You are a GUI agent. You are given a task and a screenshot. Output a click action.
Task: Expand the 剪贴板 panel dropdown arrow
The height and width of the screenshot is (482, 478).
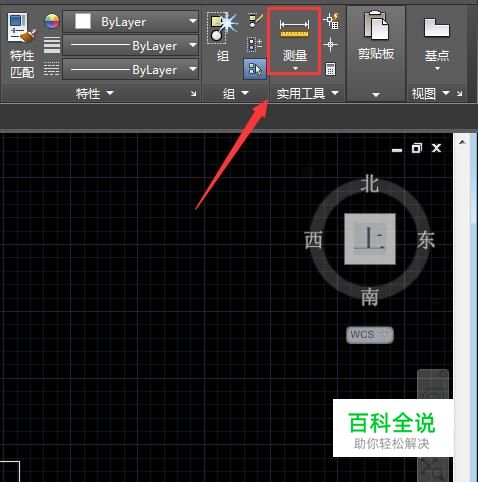pyautogui.click(x=376, y=95)
